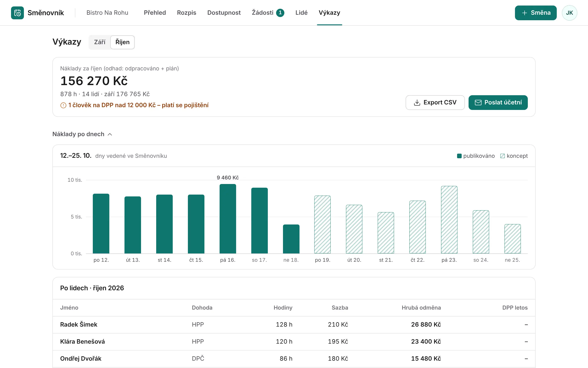The image size is (588, 368).
Task: Open the Lidé tab
Action: [301, 13]
